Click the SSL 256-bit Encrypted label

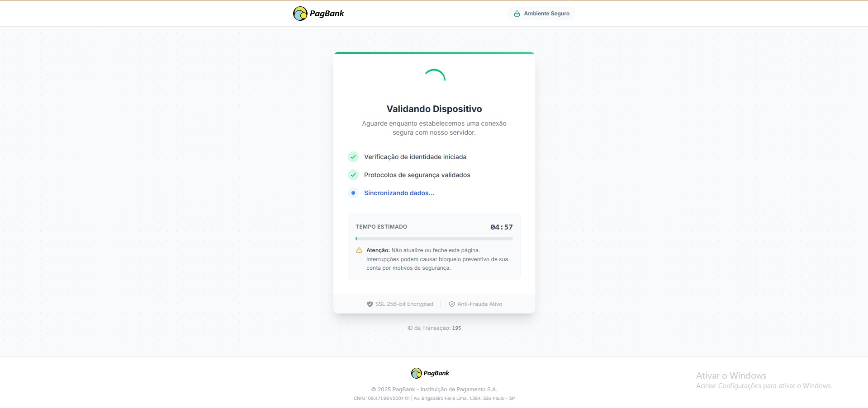click(404, 304)
